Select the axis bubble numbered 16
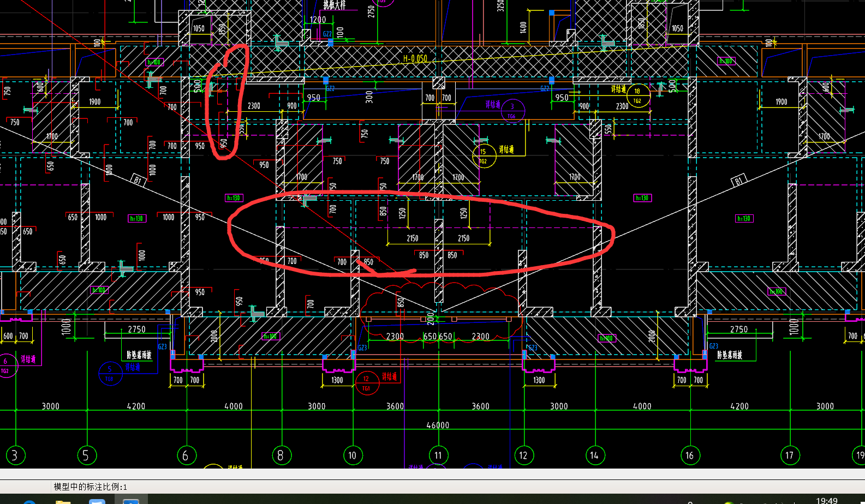865x504 pixels. [x=690, y=455]
